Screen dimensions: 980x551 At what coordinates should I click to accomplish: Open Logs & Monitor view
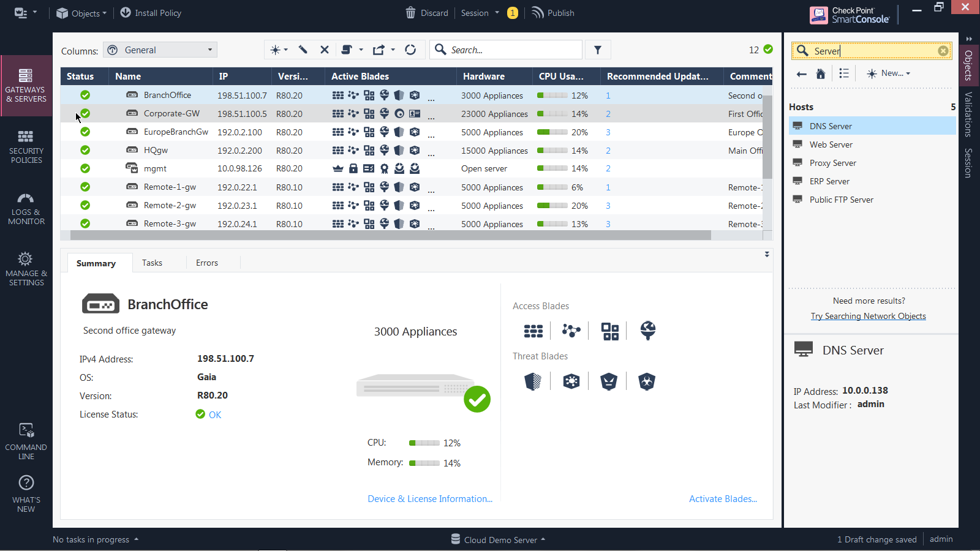click(26, 208)
